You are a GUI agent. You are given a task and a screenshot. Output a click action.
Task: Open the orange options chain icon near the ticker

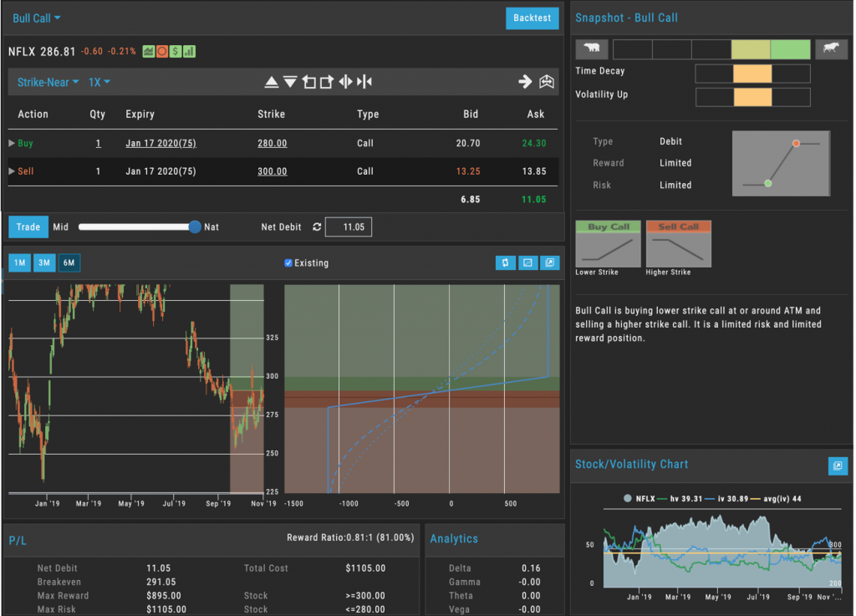click(162, 51)
